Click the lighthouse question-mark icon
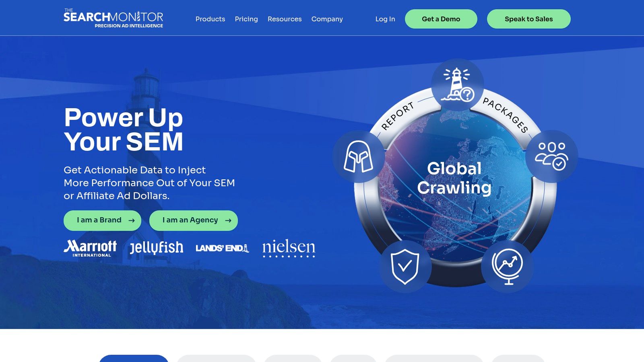The width and height of the screenshot is (644, 362). click(457, 85)
